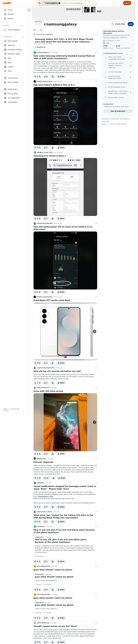Collapse the RESOURCES sidebar section
This screenshot has width=138, height=644.
pos(23,37)
